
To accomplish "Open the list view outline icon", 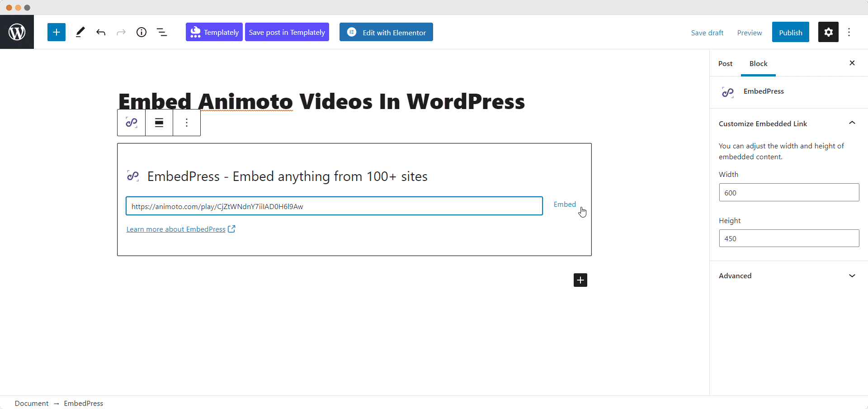I will (162, 32).
